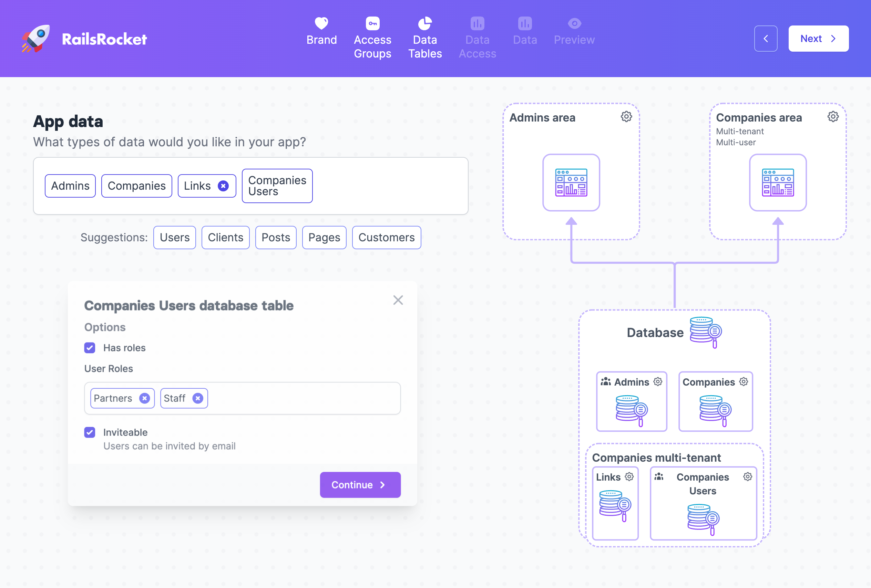The height and width of the screenshot is (588, 871).
Task: Go to the Access Groups step
Action: click(372, 38)
